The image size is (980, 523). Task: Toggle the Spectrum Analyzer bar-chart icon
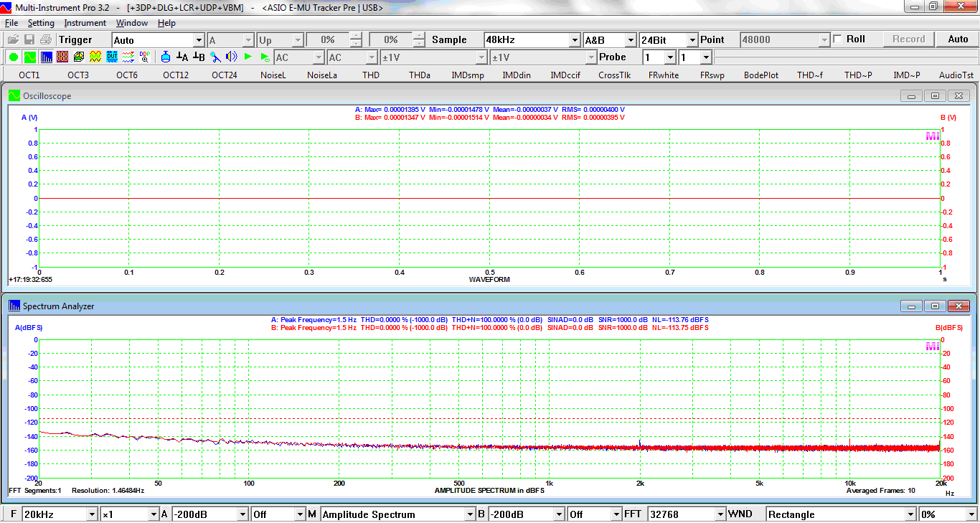point(46,57)
